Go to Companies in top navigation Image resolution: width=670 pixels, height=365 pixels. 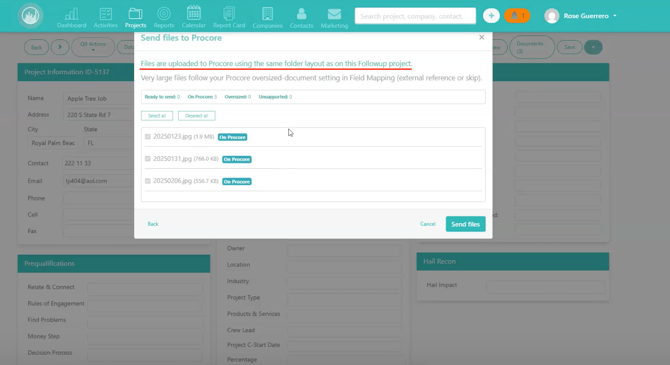click(x=267, y=18)
